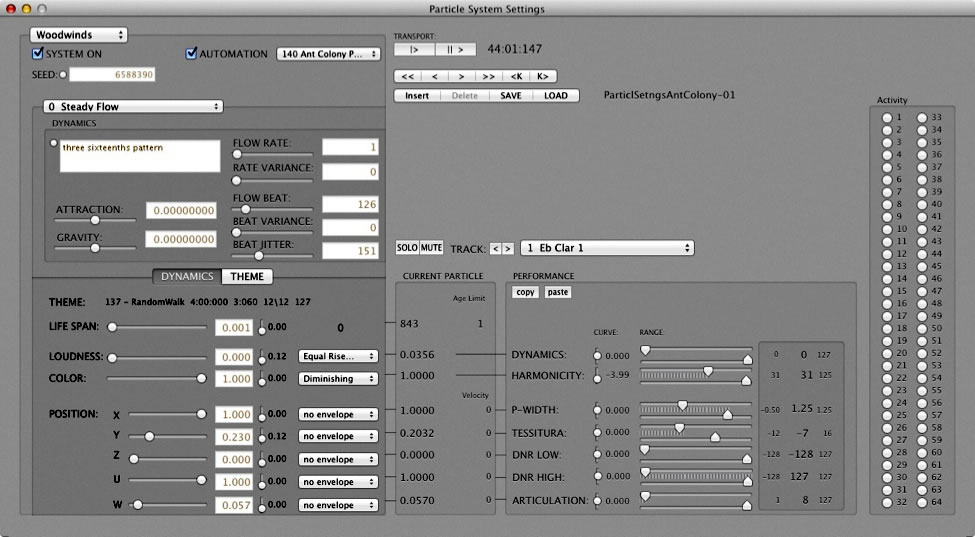Image resolution: width=975 pixels, height=537 pixels.
Task: Click the LOAD button
Action: tap(556, 96)
